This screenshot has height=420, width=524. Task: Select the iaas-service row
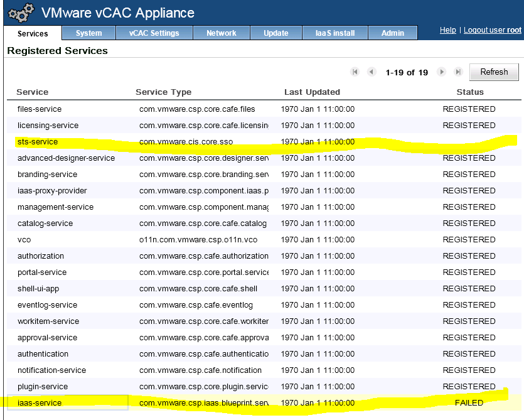coord(264,403)
